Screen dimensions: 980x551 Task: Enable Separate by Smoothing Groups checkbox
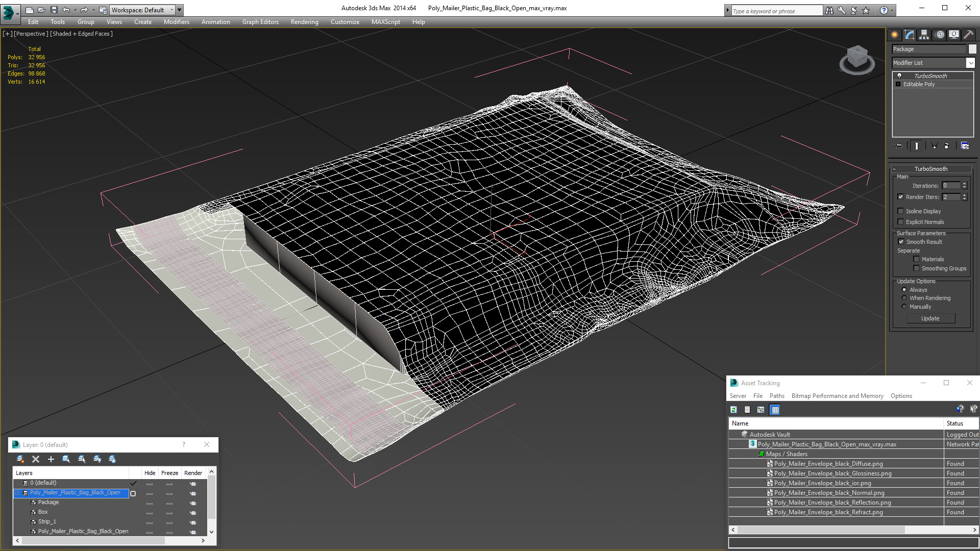click(916, 268)
